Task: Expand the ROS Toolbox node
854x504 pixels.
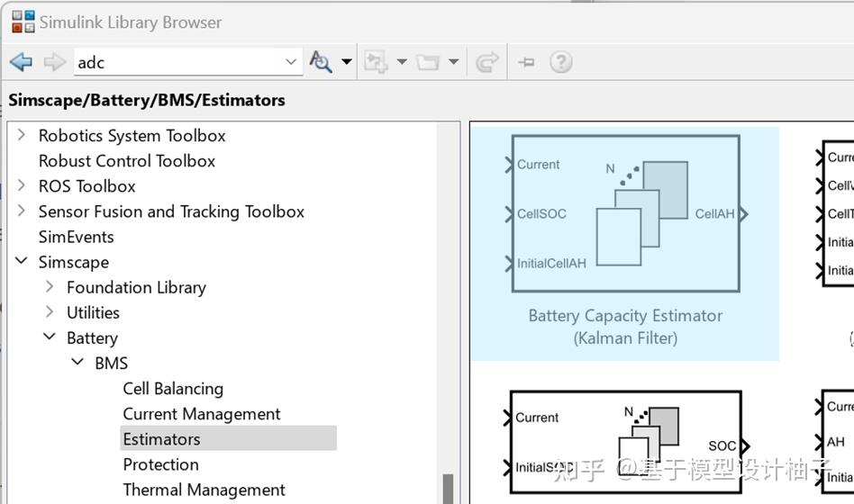Action: pos(22,185)
